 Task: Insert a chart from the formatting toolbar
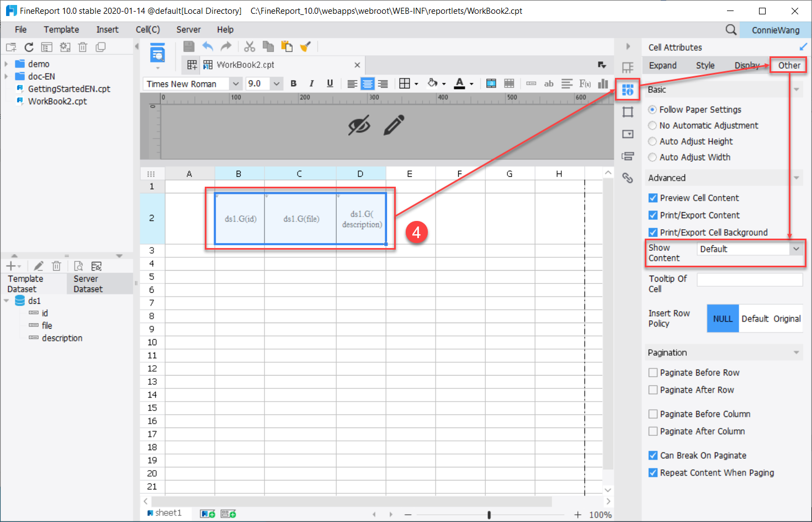(603, 84)
